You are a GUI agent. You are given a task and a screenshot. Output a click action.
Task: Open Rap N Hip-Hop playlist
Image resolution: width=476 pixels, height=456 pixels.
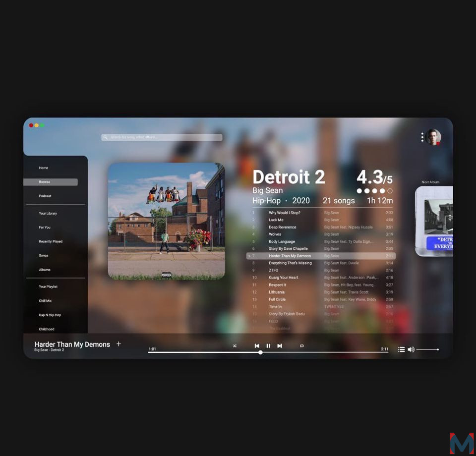click(x=50, y=315)
